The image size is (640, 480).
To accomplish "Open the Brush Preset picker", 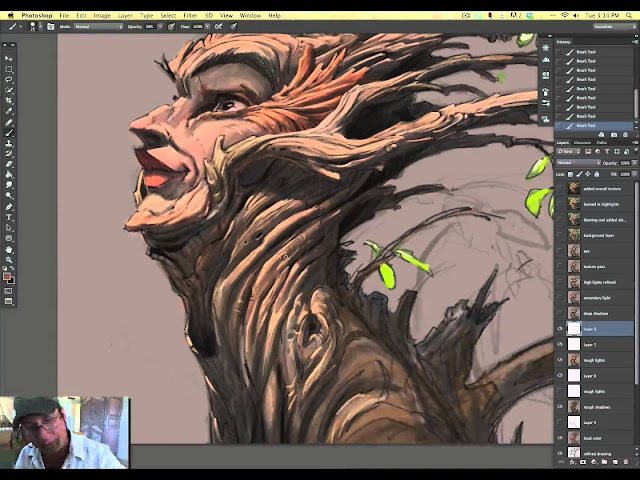I will 34,27.
